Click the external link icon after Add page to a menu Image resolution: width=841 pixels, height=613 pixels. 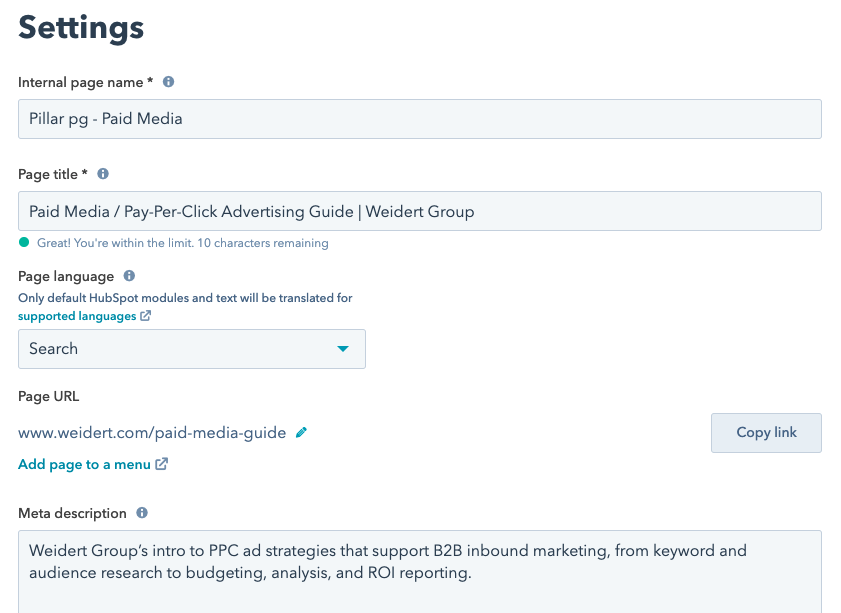point(162,464)
